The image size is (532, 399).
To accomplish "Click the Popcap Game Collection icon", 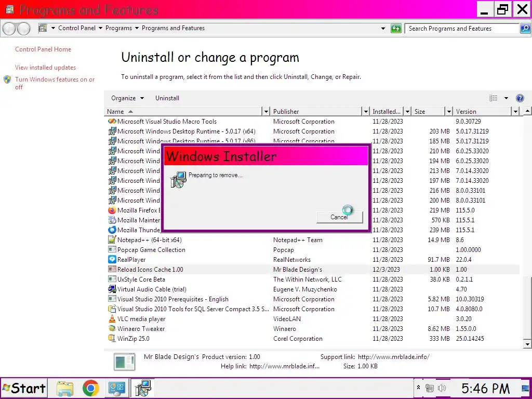I will [112, 249].
